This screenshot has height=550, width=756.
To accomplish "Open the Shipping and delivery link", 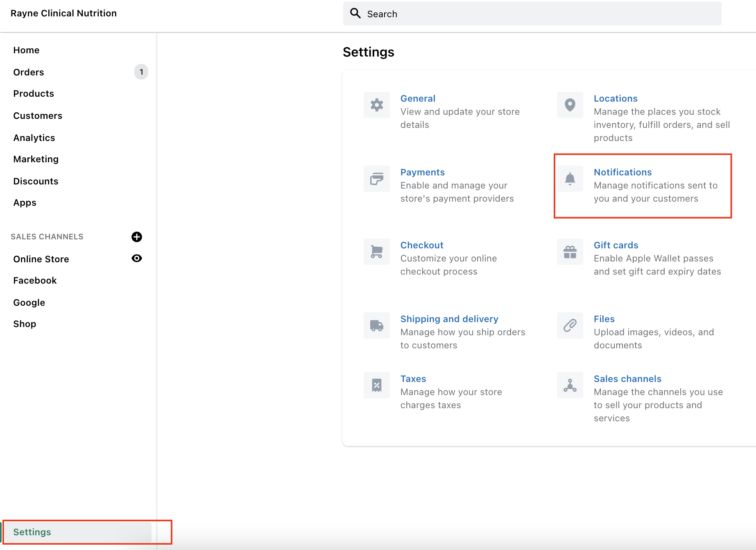I will 449,319.
